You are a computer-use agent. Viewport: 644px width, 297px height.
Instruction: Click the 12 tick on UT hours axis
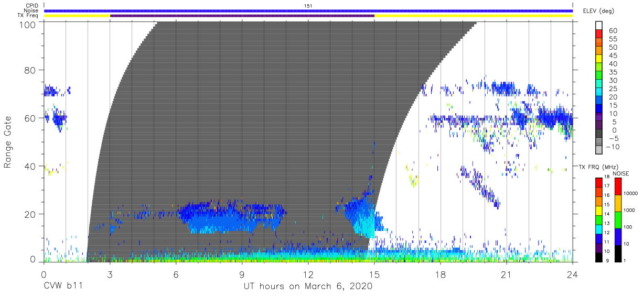pyautogui.click(x=308, y=274)
